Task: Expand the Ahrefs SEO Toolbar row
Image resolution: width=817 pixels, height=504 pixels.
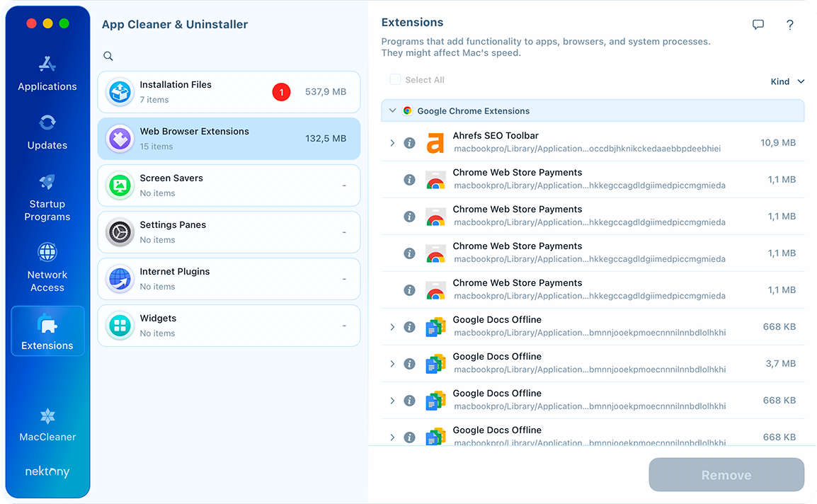Action: coord(392,143)
